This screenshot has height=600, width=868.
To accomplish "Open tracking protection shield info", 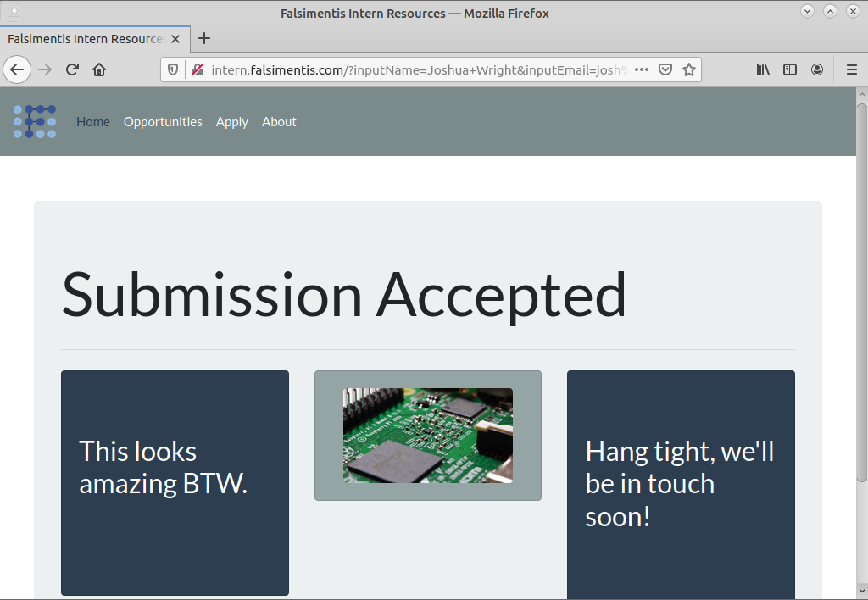I will tap(173, 69).
